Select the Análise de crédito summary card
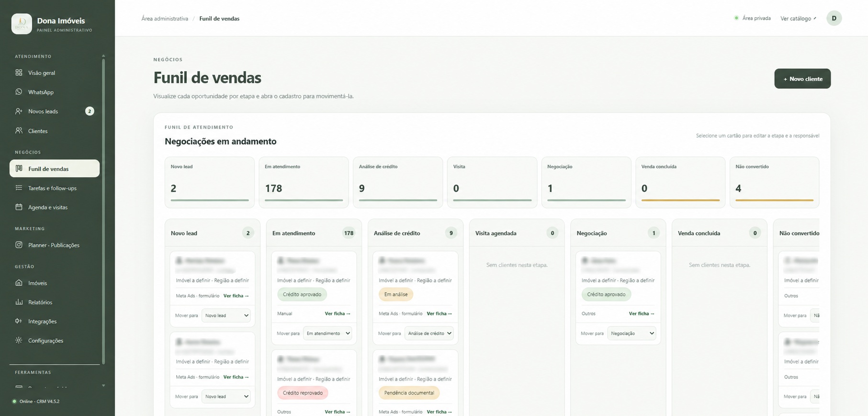The height and width of the screenshot is (416, 868). (x=398, y=182)
